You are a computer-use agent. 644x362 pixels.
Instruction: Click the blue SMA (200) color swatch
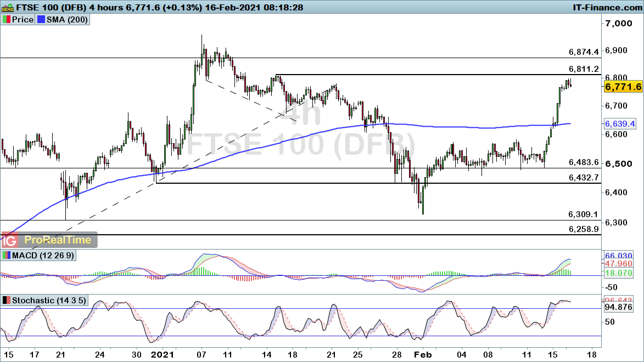[41, 19]
